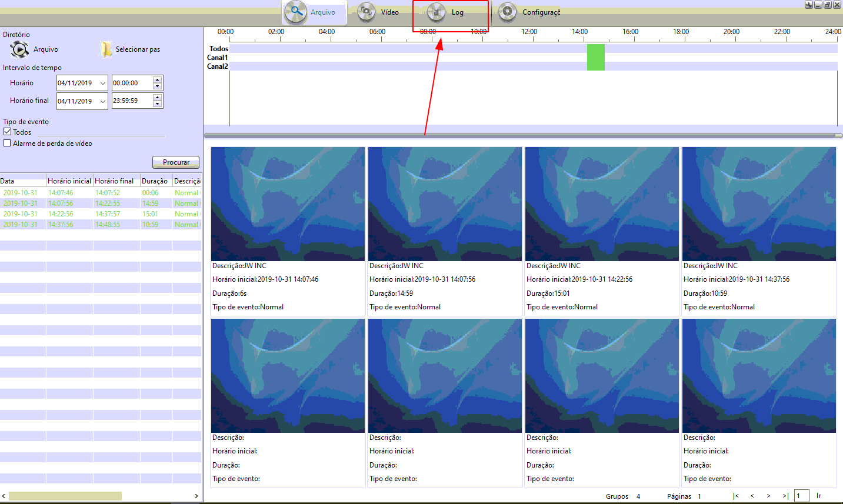843x504 pixels.
Task: Click the wrench icon in title bar
Action: pyautogui.click(x=809, y=5)
